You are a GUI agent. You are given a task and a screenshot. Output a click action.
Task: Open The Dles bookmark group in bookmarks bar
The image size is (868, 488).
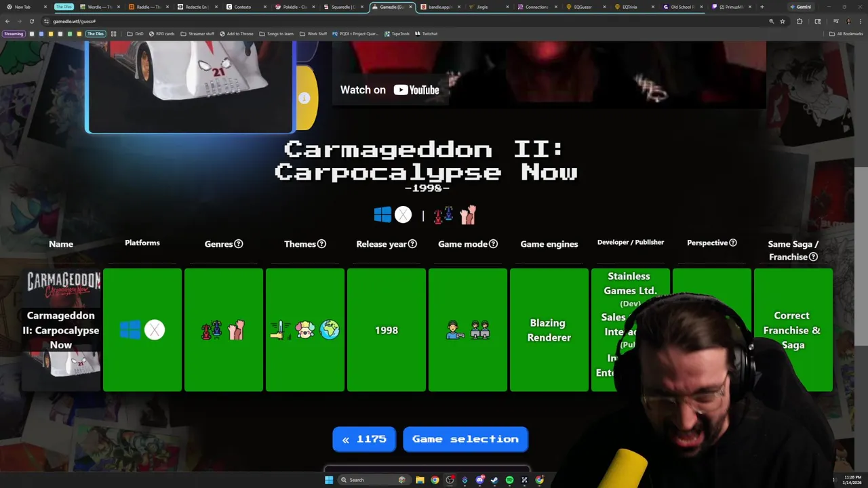point(96,33)
